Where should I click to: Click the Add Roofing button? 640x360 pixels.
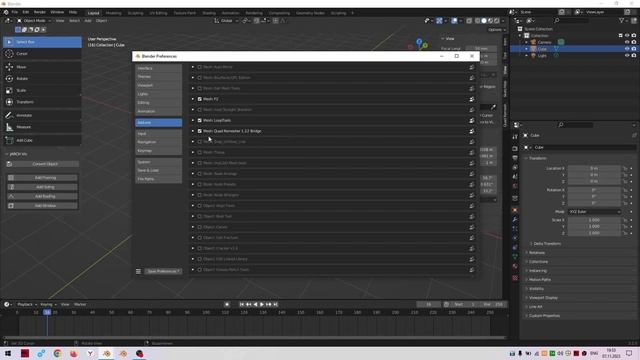[42, 196]
